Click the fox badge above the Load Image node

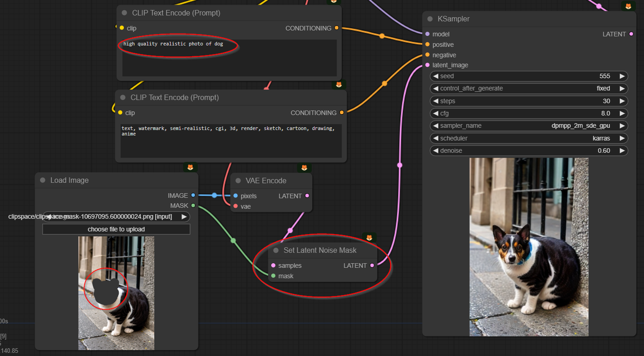[190, 168]
